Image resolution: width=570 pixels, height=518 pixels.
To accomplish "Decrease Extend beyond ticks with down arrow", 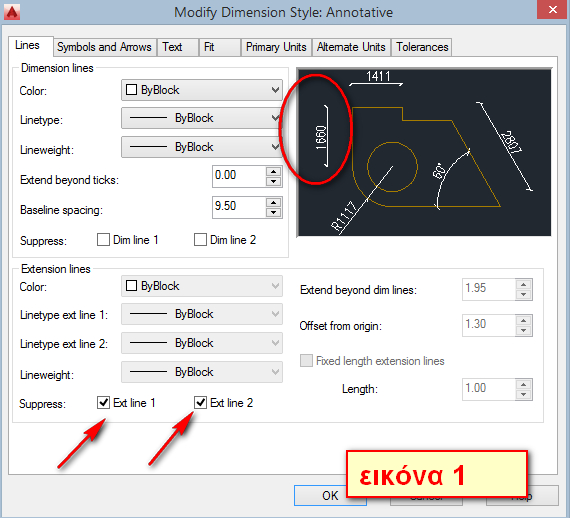I will click(273, 181).
